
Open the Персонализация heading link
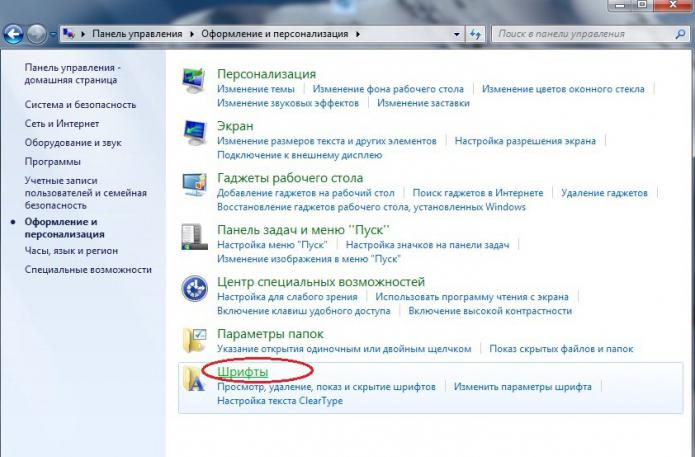(x=266, y=74)
